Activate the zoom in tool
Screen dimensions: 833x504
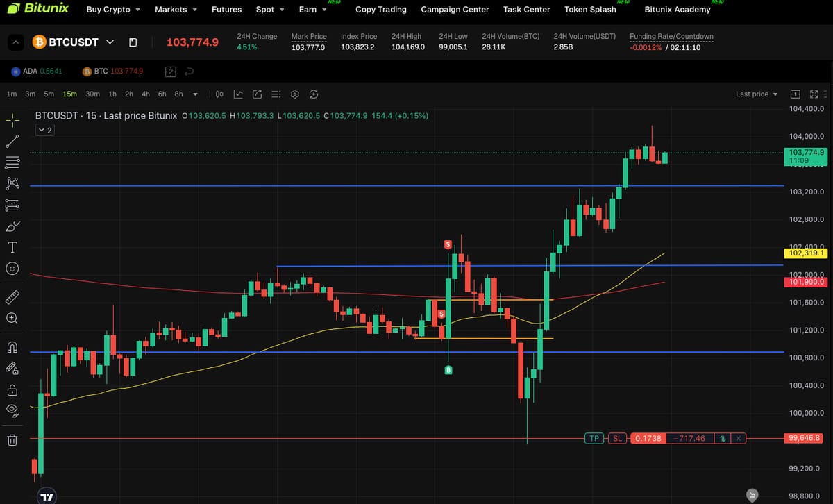[12, 318]
